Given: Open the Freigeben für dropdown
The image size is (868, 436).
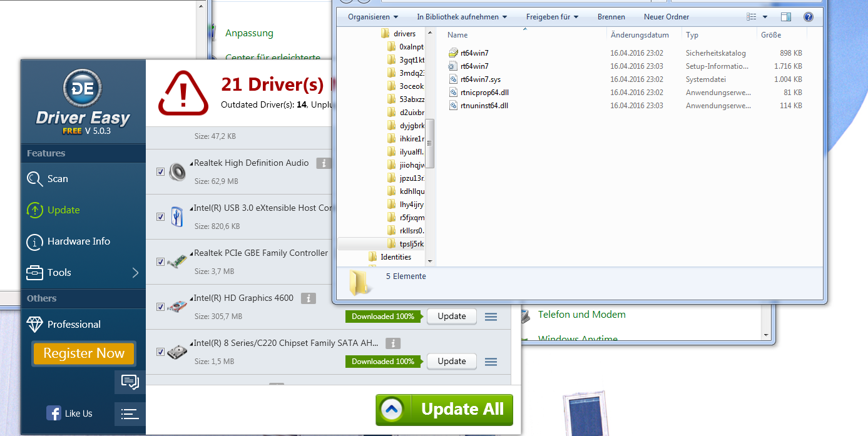Looking at the screenshot, I should 552,17.
